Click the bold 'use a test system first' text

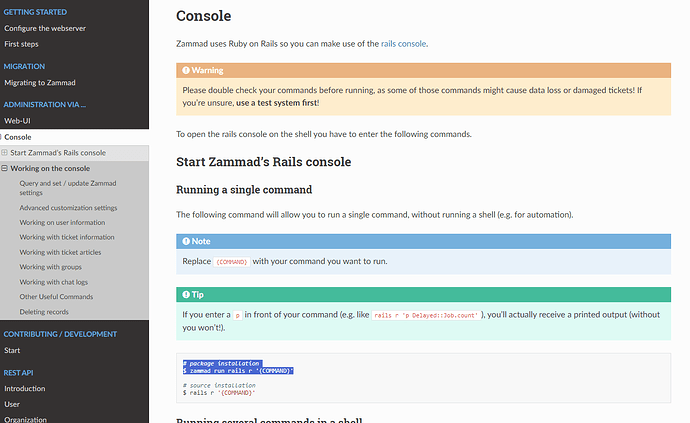pos(277,103)
